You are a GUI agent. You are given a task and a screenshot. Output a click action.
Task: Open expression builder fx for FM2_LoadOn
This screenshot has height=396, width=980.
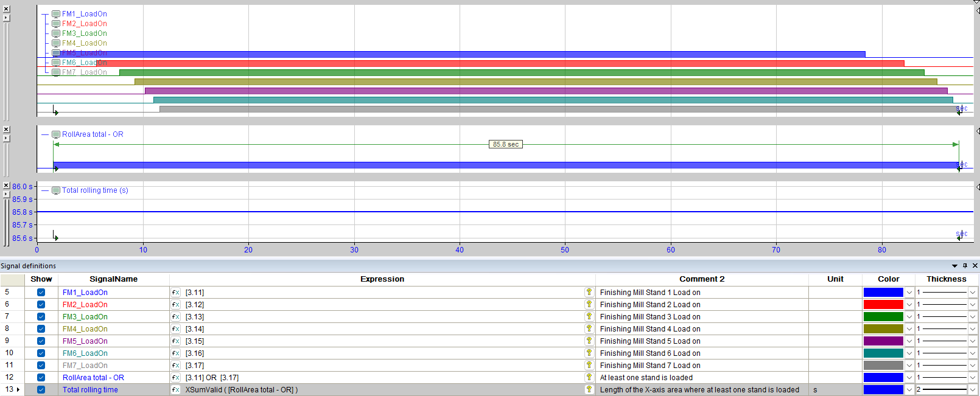click(175, 305)
